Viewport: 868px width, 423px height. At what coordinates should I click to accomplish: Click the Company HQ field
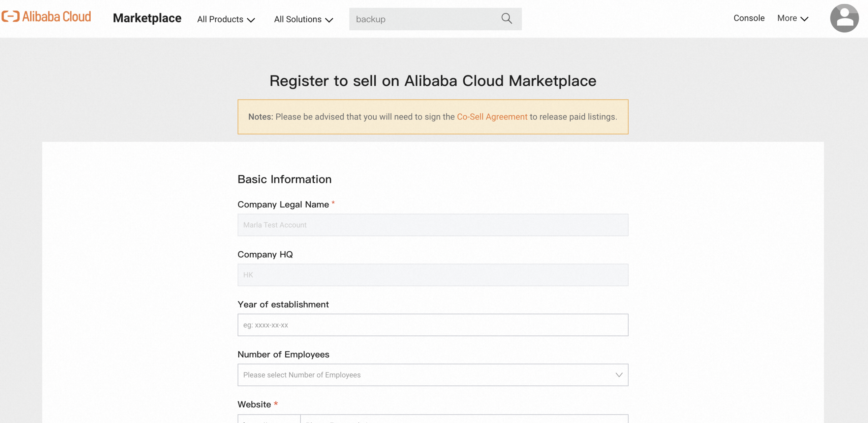(433, 275)
